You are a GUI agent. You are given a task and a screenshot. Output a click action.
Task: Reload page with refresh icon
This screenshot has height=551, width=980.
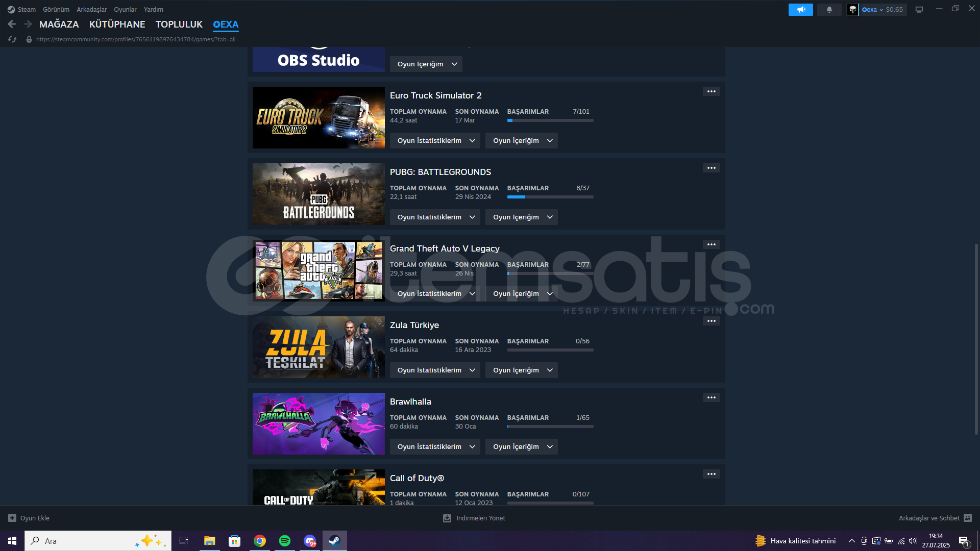[x=12, y=39]
